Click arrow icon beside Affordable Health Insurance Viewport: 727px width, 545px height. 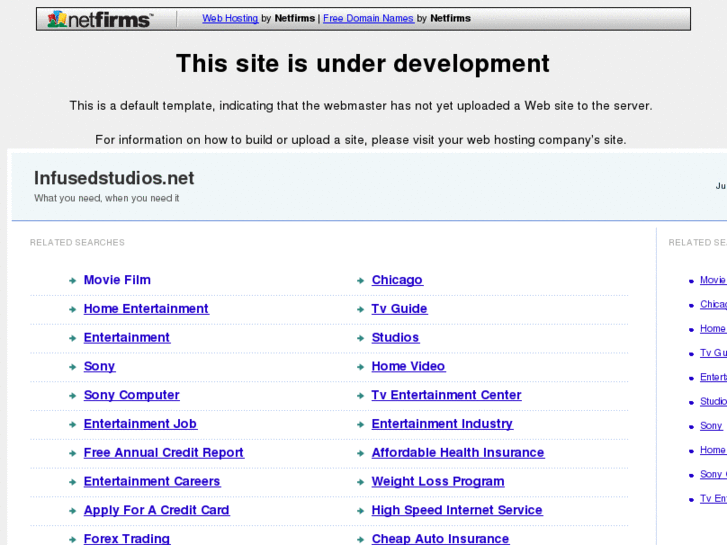(x=360, y=453)
